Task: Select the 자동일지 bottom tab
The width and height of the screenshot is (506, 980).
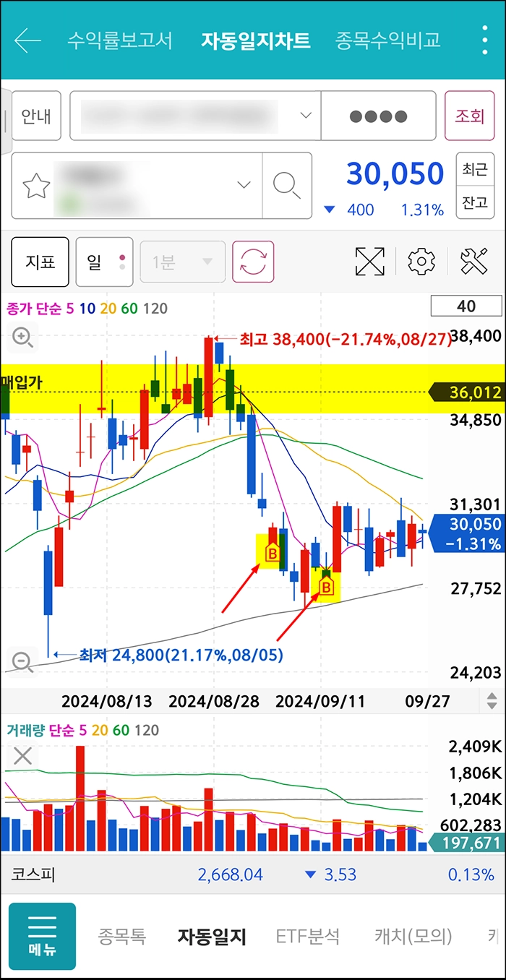Action: (212, 937)
